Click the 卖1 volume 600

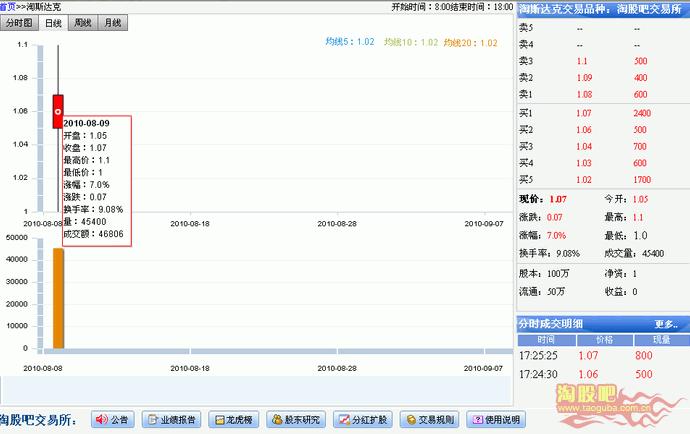click(641, 95)
